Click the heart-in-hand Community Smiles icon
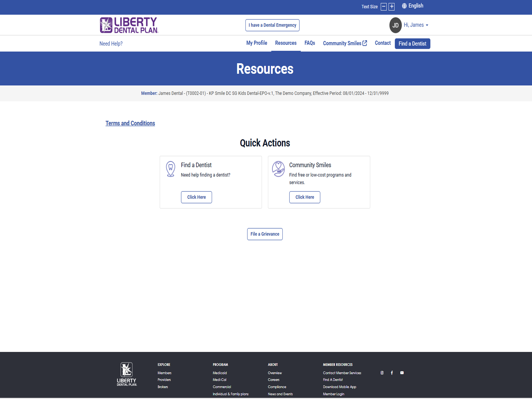Screen dimensions: 532x399 [x=278, y=169]
